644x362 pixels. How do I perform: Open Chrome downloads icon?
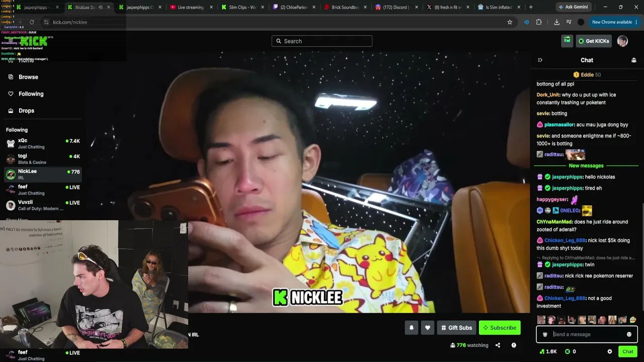(556, 22)
